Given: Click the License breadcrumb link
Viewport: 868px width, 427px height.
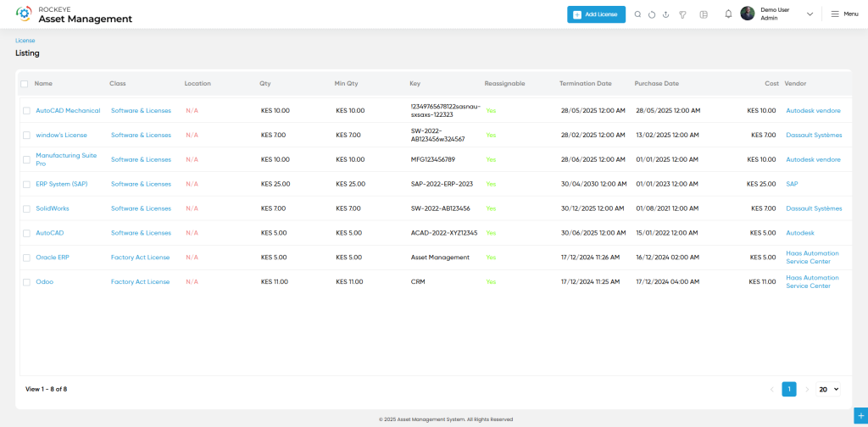Looking at the screenshot, I should (x=25, y=41).
